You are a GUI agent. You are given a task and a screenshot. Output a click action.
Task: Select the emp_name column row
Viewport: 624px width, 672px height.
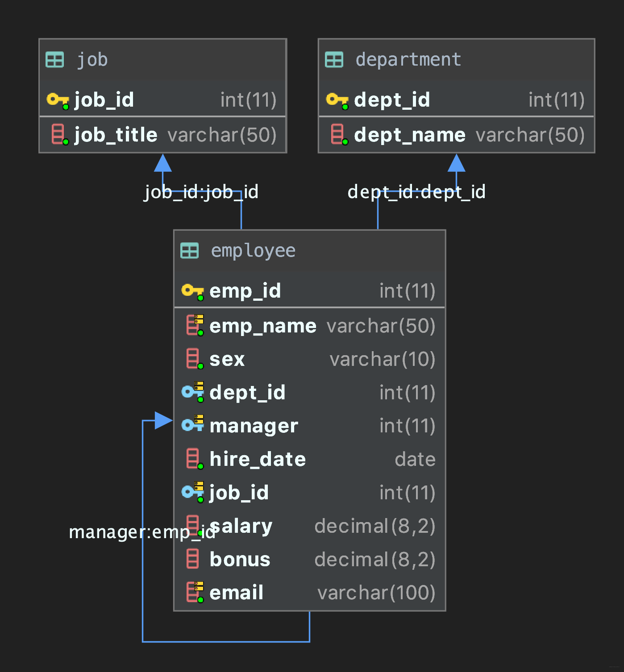pyautogui.click(x=309, y=326)
